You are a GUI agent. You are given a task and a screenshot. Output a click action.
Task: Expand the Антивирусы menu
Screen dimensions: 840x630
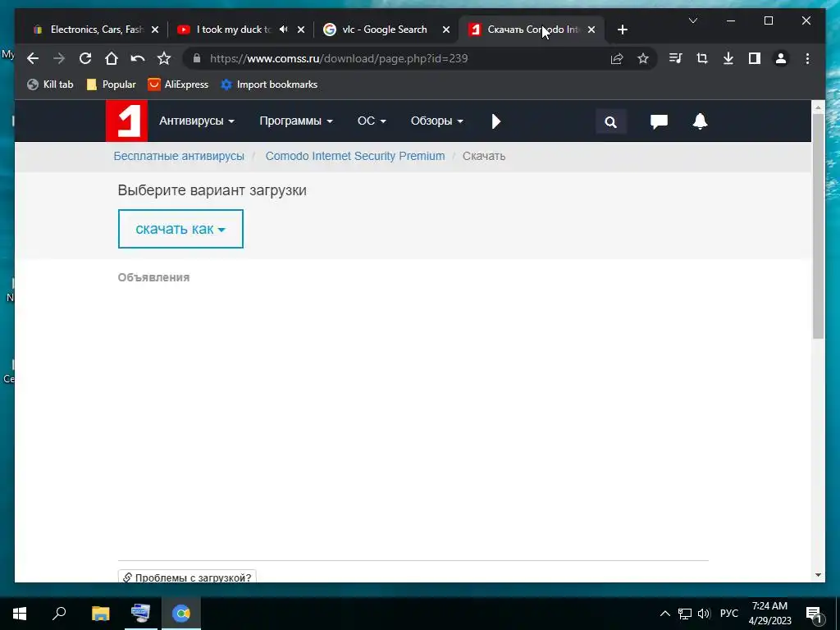(197, 121)
